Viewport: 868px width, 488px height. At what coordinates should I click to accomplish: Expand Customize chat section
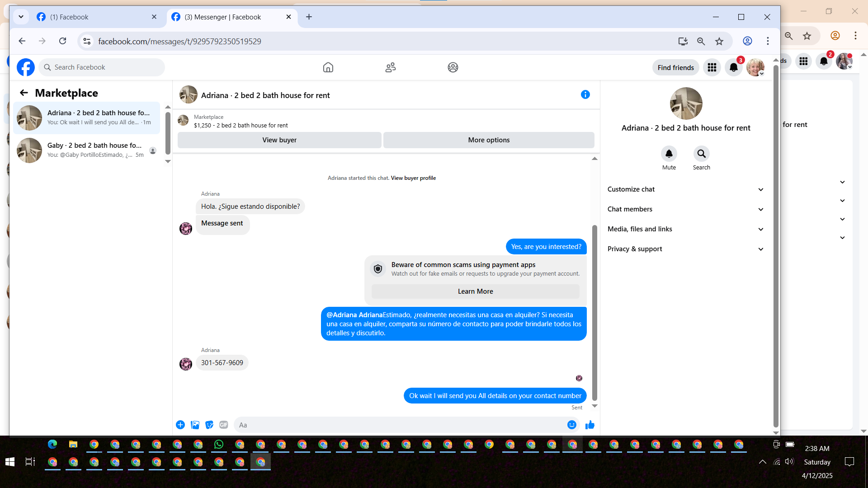pos(686,189)
